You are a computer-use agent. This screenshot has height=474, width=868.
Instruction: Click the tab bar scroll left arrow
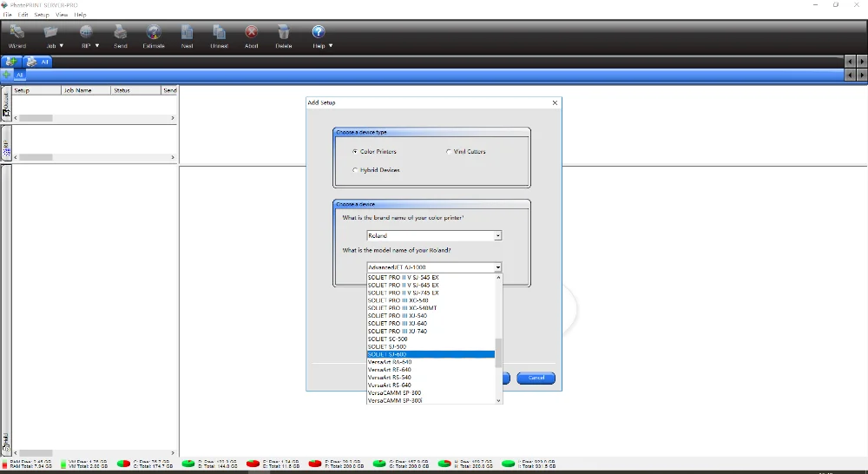click(851, 62)
